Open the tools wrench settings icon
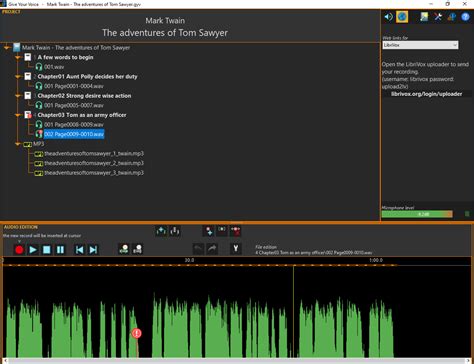Screen dimensions: 474x364 tap(438, 17)
